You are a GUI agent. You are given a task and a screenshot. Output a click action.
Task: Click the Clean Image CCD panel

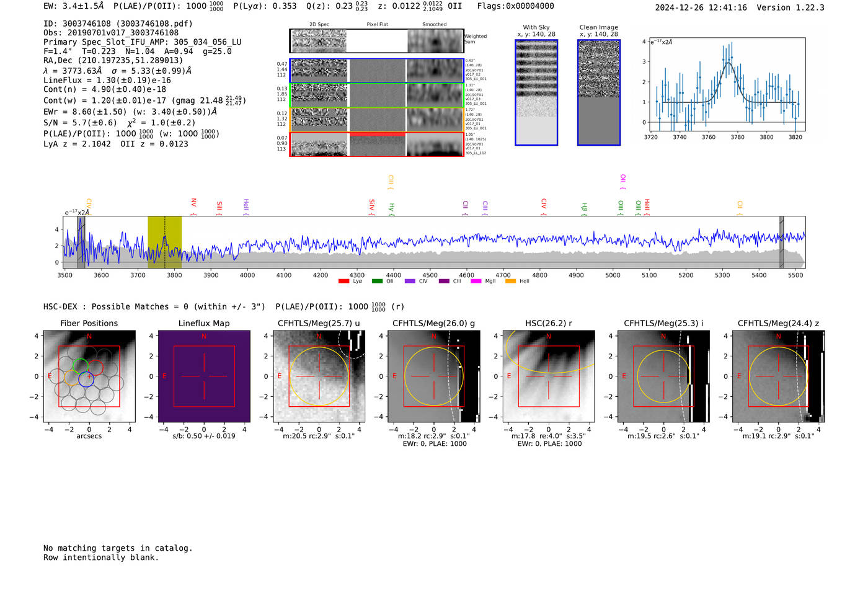click(599, 92)
